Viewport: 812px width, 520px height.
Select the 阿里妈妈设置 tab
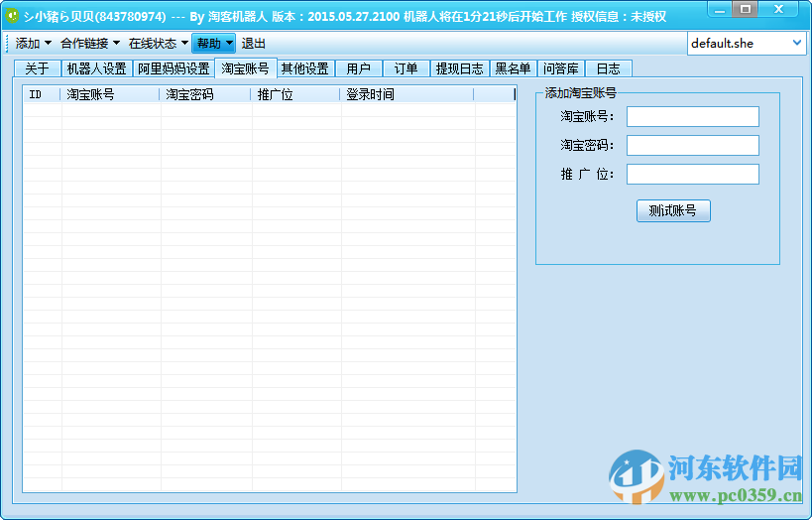pyautogui.click(x=174, y=68)
